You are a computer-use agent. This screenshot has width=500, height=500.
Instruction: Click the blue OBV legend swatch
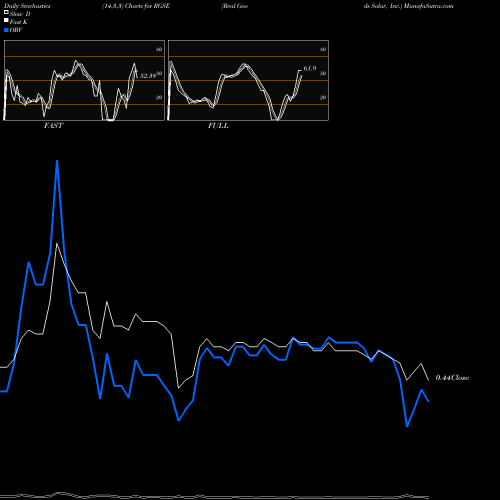coord(6,30)
